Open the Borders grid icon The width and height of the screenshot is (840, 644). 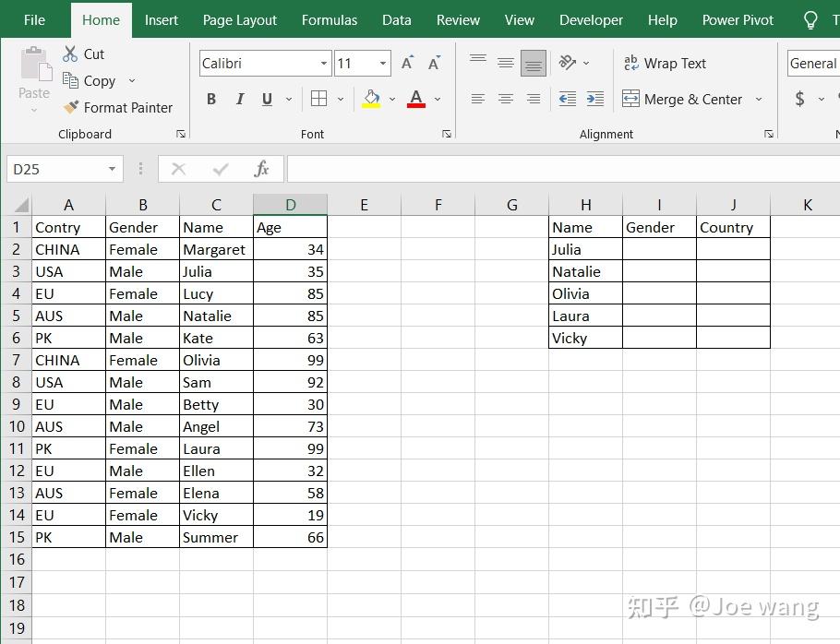[x=318, y=99]
